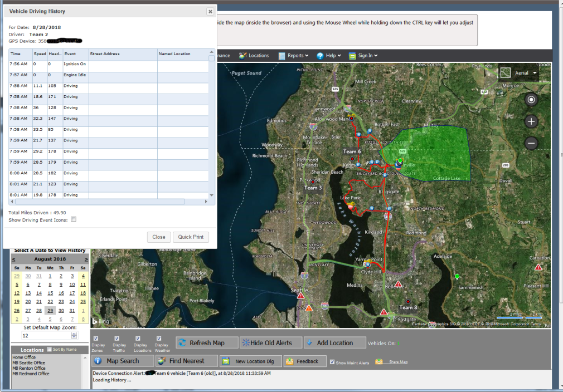Click the map style square icon beside Aerial

pyautogui.click(x=505, y=73)
